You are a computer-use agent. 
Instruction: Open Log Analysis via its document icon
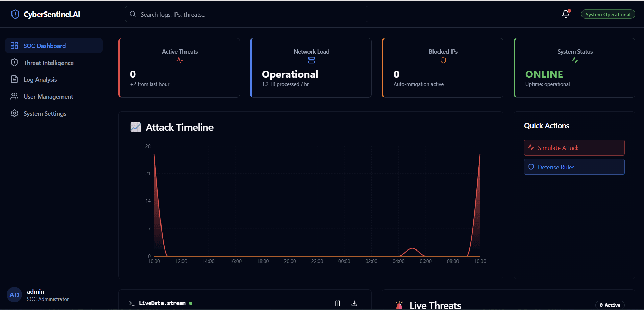pos(14,79)
